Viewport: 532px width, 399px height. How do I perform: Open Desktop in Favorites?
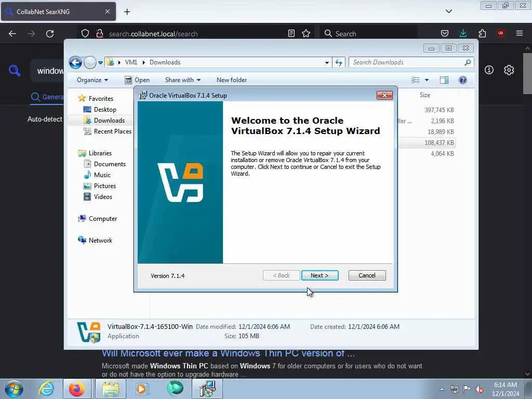point(105,110)
